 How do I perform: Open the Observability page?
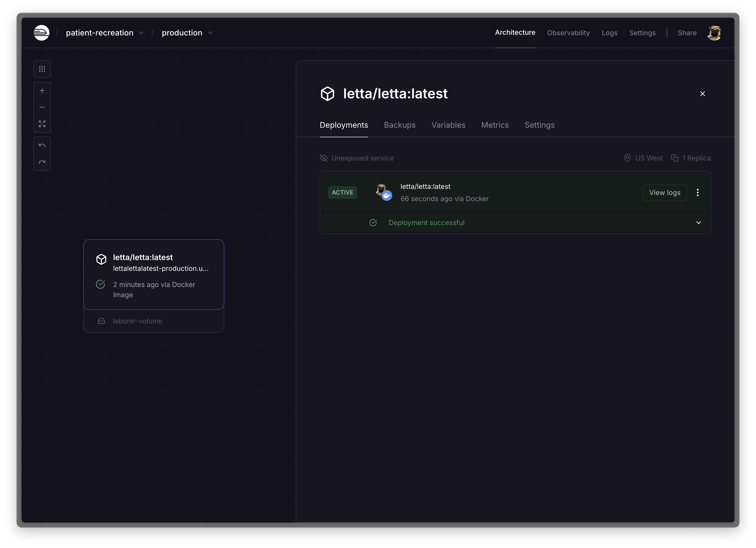[x=568, y=33]
